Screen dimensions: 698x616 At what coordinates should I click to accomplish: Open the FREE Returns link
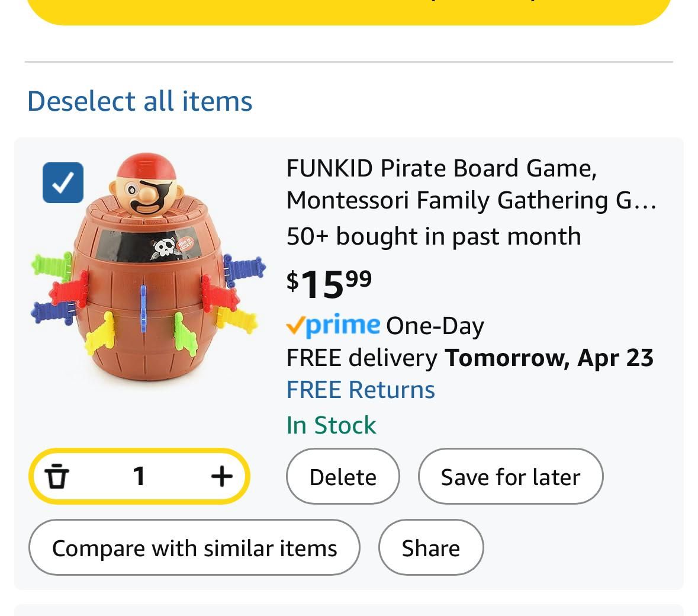[361, 390]
